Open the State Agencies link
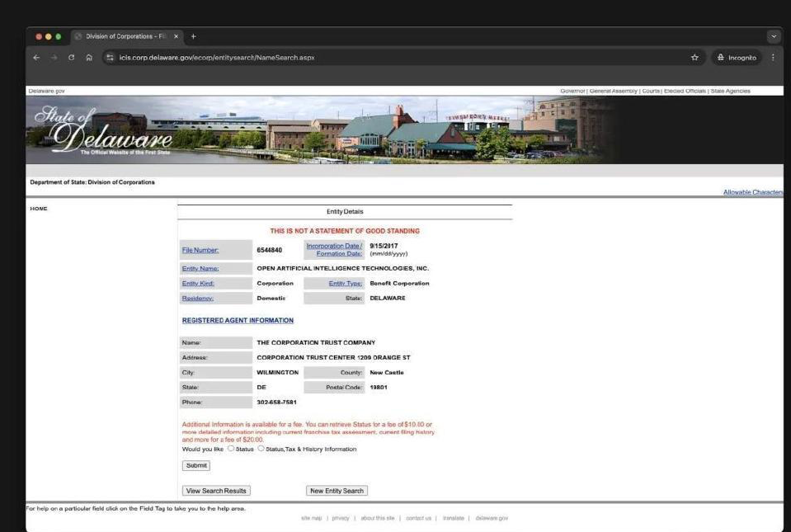 point(730,91)
